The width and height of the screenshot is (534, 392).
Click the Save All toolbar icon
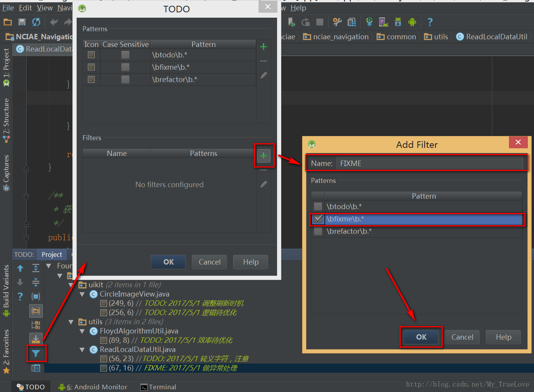(x=22, y=22)
